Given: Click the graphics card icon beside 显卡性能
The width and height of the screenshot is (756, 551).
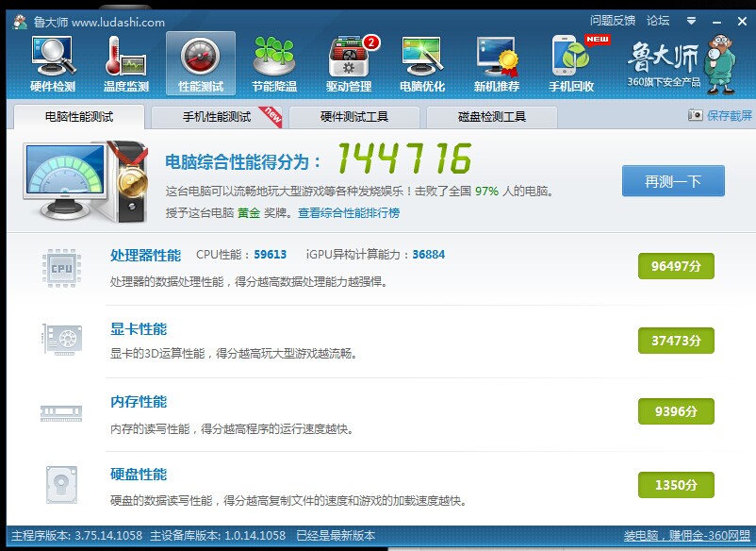Looking at the screenshot, I should (x=62, y=340).
